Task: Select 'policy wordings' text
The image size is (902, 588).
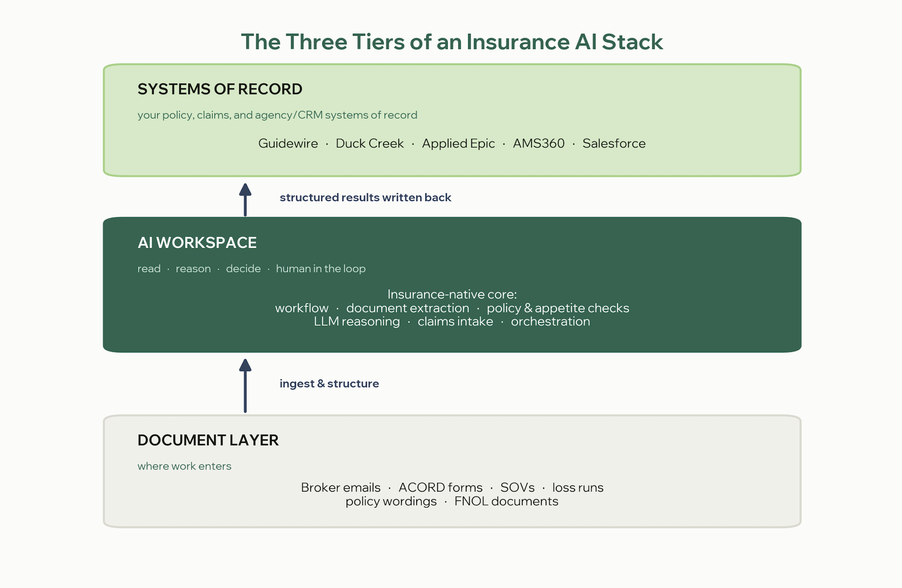Action: click(x=391, y=501)
